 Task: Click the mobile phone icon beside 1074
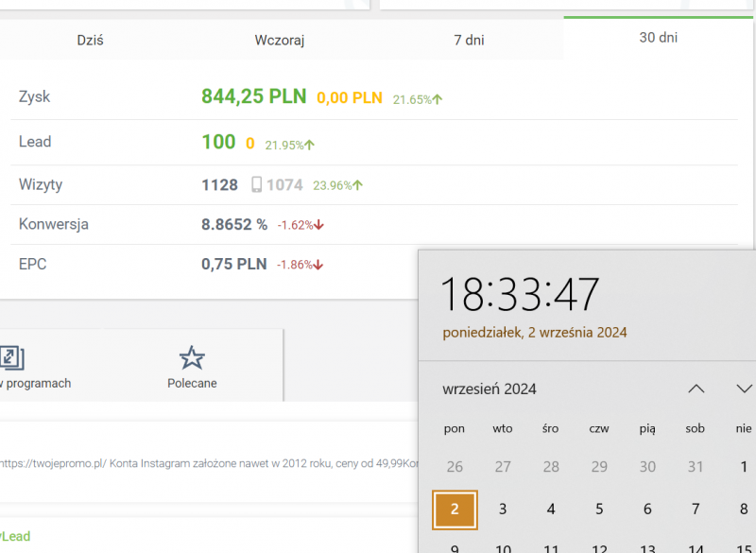point(256,185)
